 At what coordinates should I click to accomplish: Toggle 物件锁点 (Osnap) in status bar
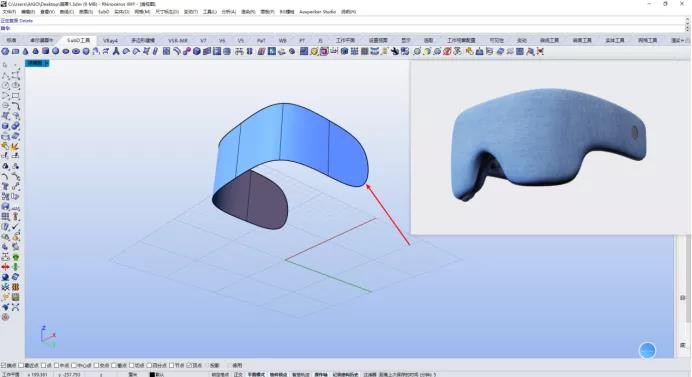click(278, 374)
